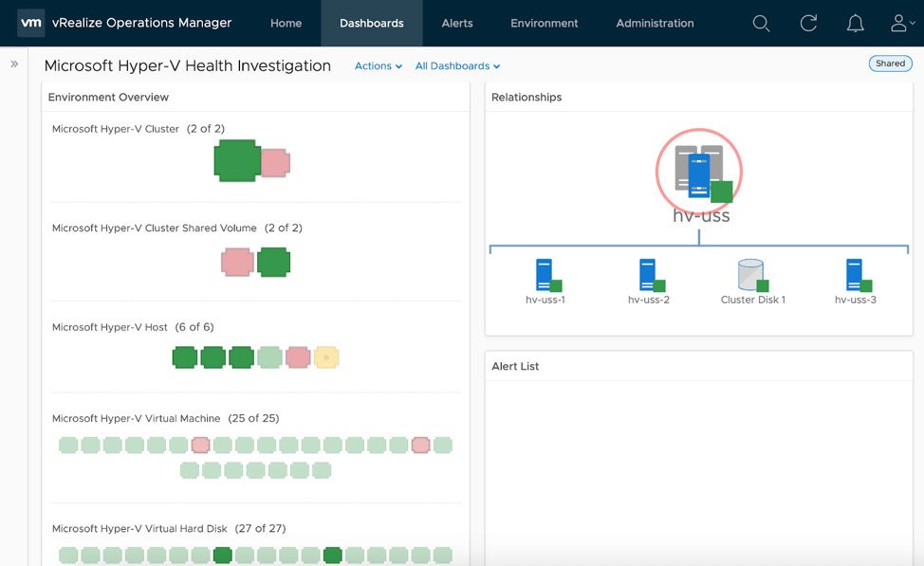Open notifications bell icon
Viewport: 924px width, 566px height.
(x=855, y=24)
